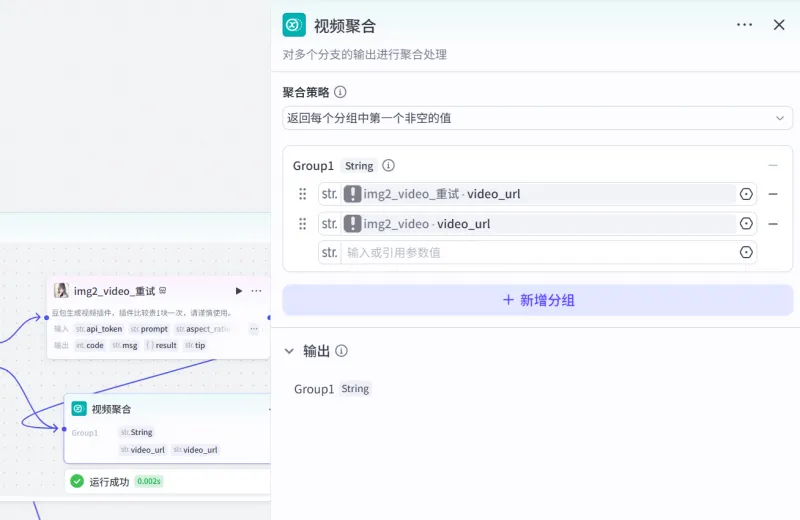Image resolution: width=800 pixels, height=520 pixels.
Task: Click the aspect_ratio input tag
Action: tap(204, 329)
